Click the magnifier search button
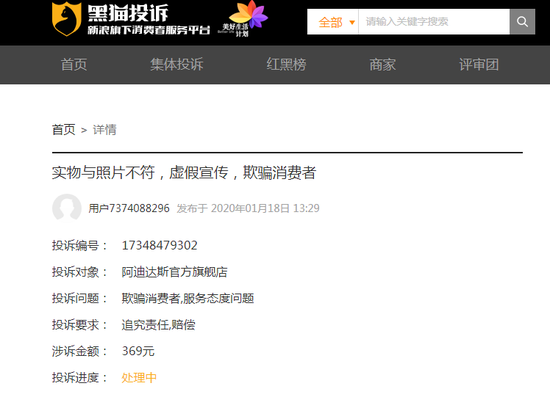This screenshot has width=550, height=397. coord(522,22)
